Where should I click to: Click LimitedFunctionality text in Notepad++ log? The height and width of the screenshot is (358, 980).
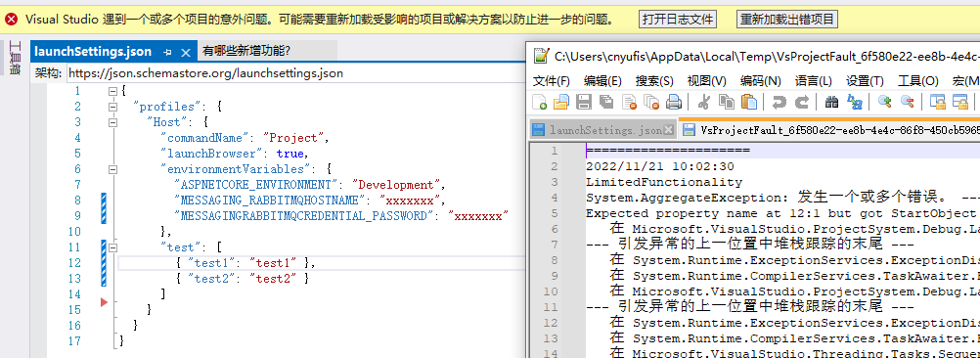click(664, 183)
